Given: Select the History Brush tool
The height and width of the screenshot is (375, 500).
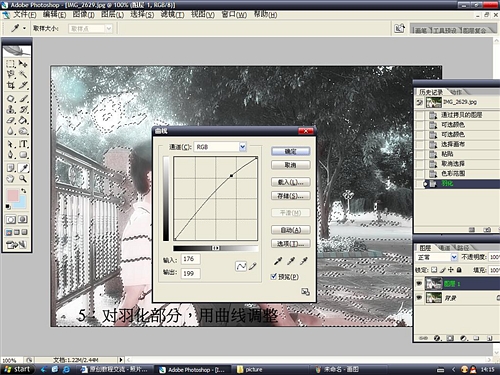Looking at the screenshot, I should (x=23, y=109).
